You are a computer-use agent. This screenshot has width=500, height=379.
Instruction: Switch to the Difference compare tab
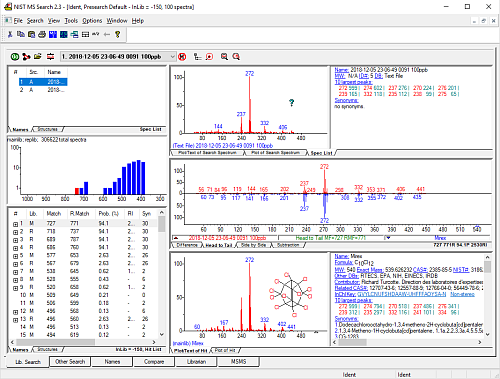tap(187, 245)
